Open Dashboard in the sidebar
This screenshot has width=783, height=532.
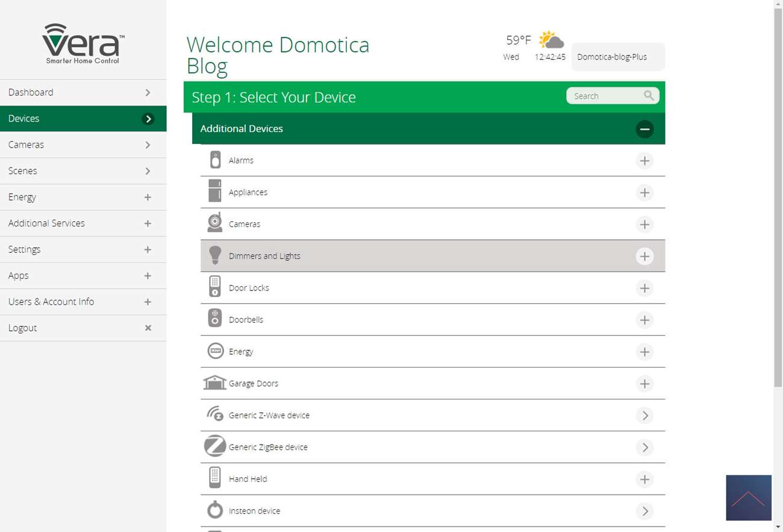[83, 92]
